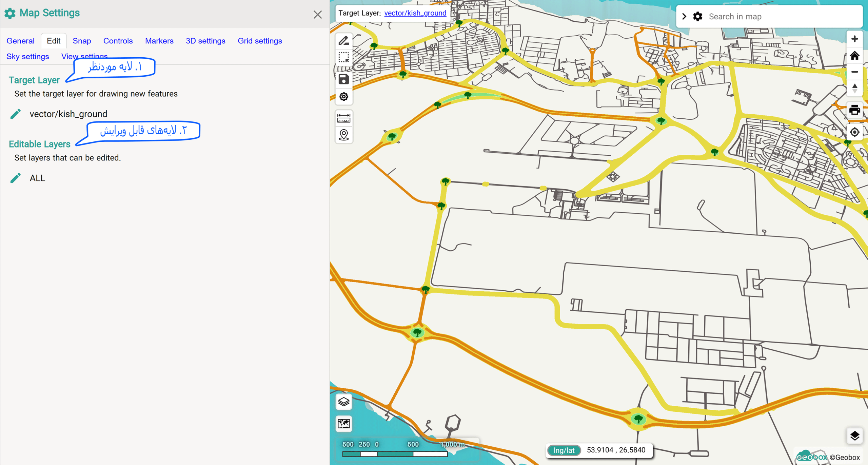The image size is (868, 465).
Task: Open search settings gear icon
Action: point(697,16)
